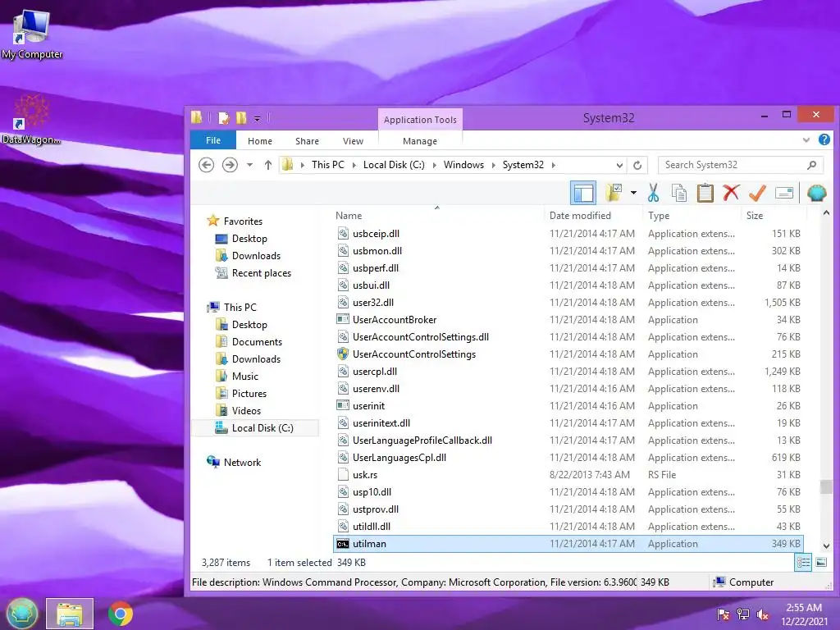Select This PC tree node
Viewport: 840px width, 630px height.
pyautogui.click(x=240, y=308)
